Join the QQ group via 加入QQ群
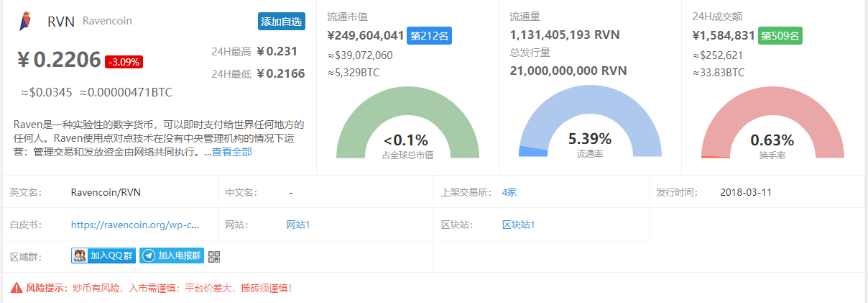868x303 pixels. point(103,255)
